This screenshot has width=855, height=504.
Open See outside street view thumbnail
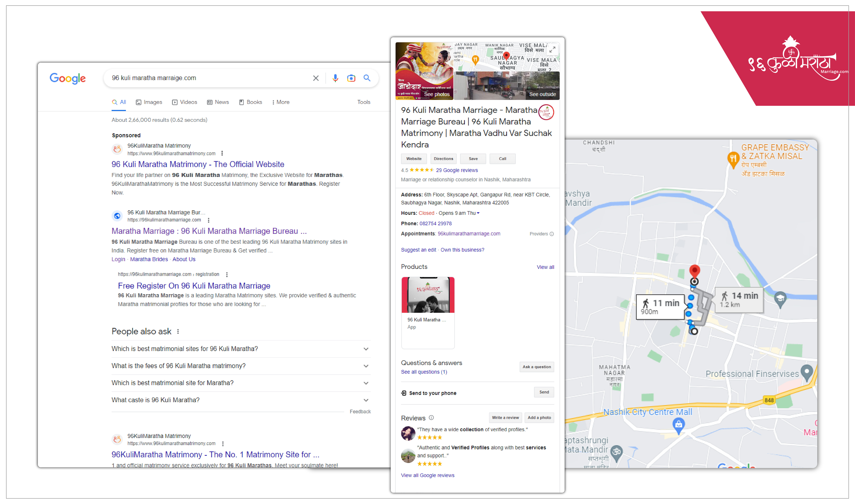507,86
